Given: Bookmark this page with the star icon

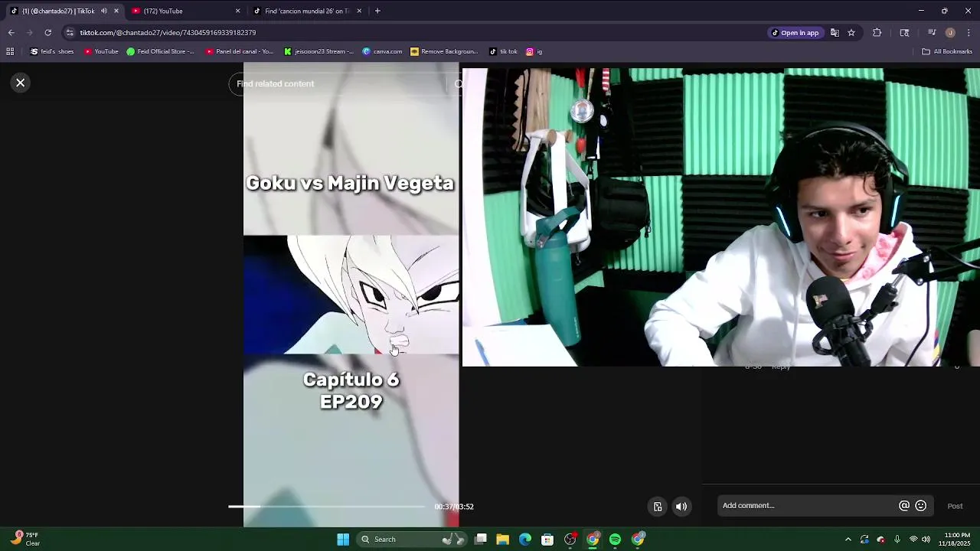Looking at the screenshot, I should click(851, 33).
